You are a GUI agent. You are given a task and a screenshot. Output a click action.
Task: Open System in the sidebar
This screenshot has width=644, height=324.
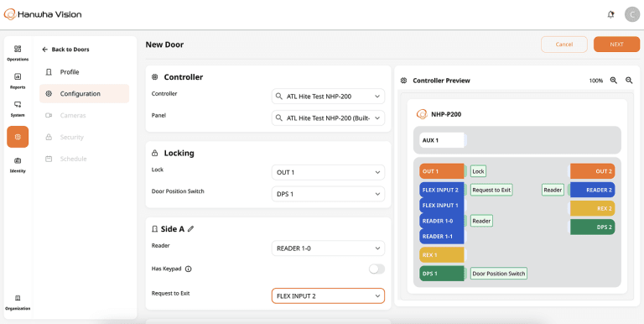coord(18,109)
